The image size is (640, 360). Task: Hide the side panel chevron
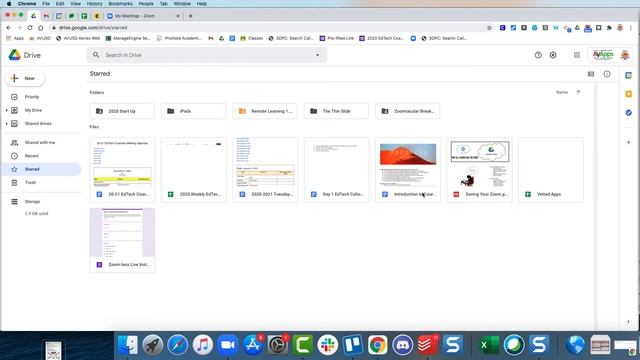click(x=628, y=322)
